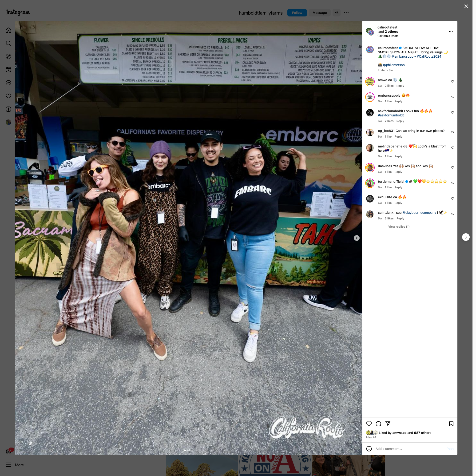Save post with bookmark icon

pos(451,424)
